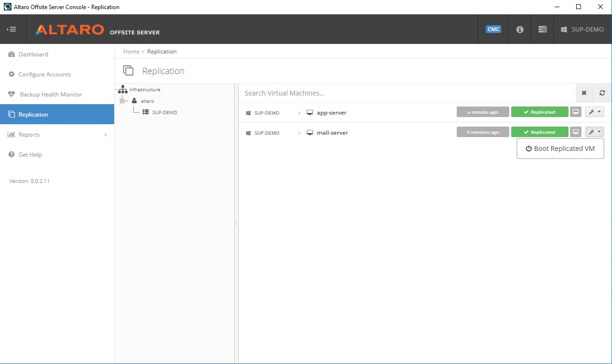Click 'a minute ago' badge
612x364 pixels.
pos(483,112)
